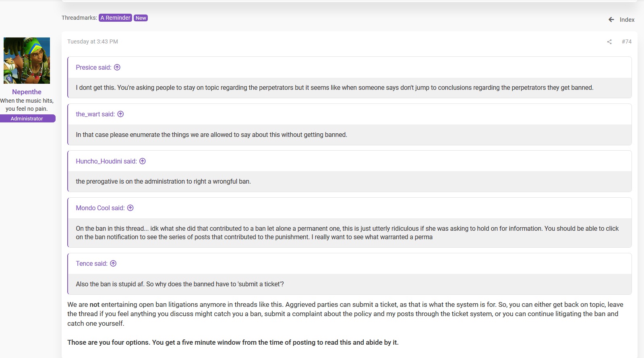Jump to Presice's original post via arrow icon
The width and height of the screenshot is (644, 358).
(117, 67)
